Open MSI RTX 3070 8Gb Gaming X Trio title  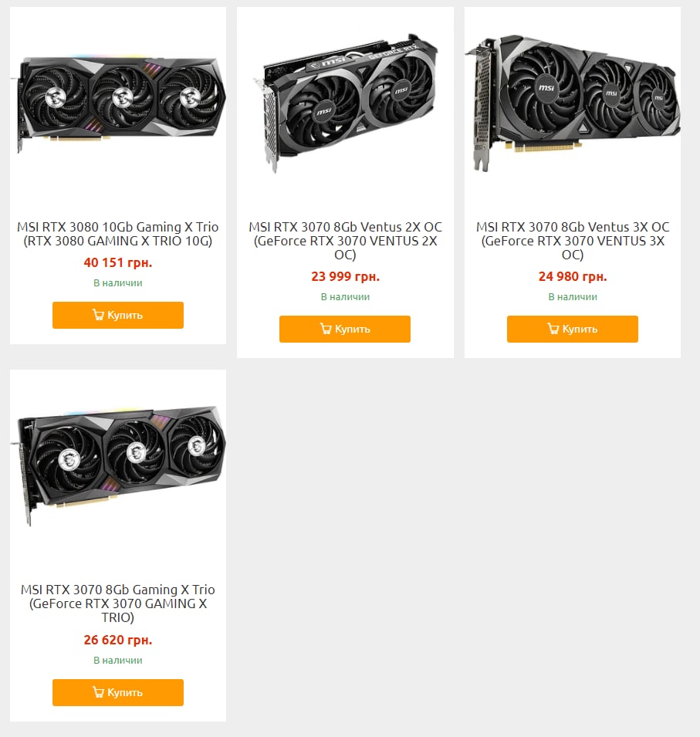(x=118, y=603)
